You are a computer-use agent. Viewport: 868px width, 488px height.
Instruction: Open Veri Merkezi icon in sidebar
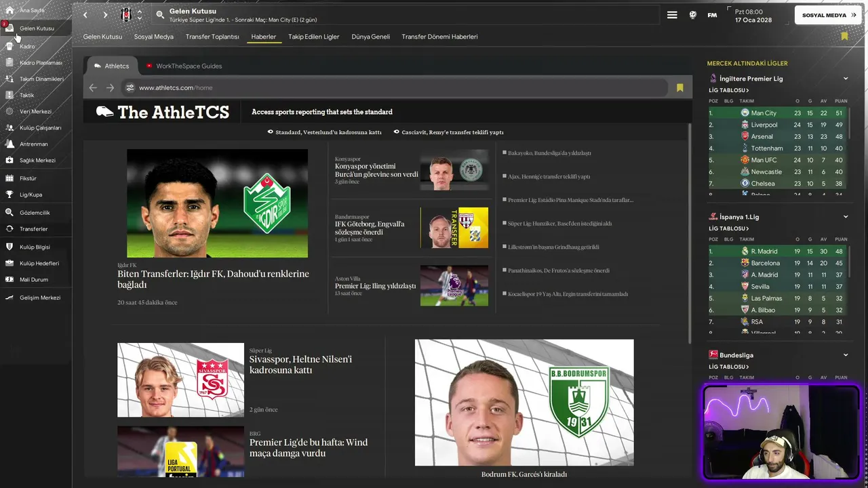point(9,111)
